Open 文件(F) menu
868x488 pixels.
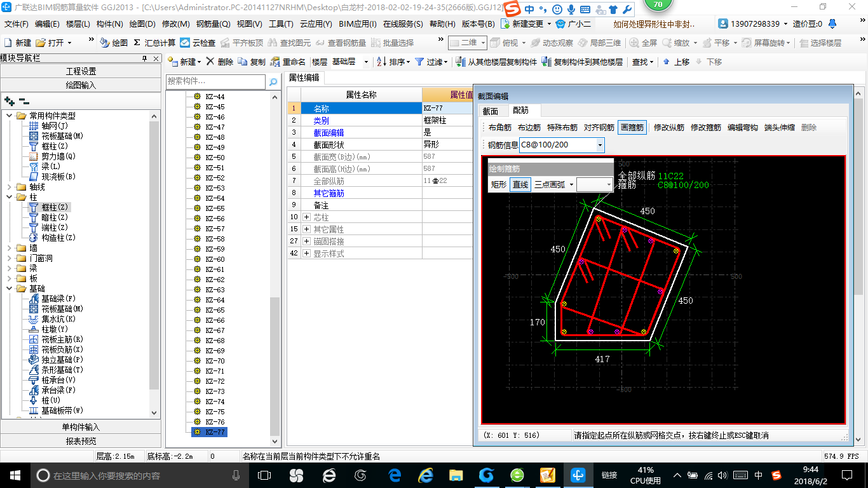pyautogui.click(x=17, y=24)
